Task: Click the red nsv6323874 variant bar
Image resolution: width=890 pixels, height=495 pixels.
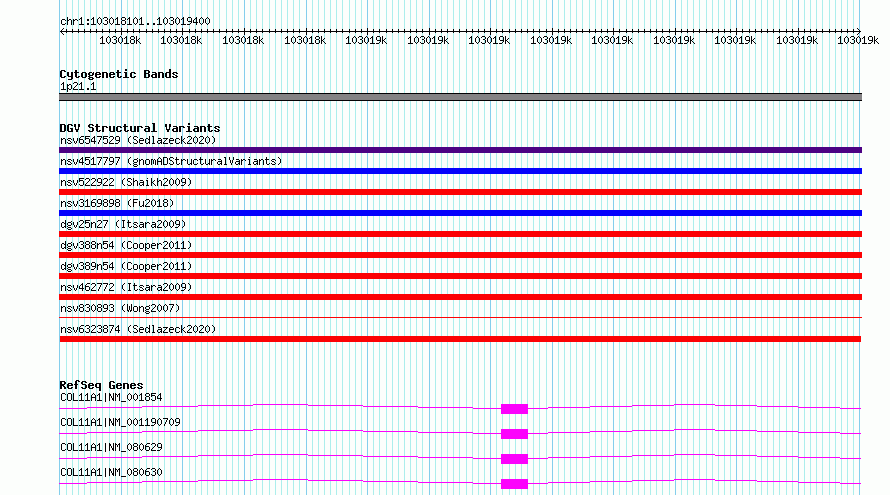Action: tap(460, 339)
